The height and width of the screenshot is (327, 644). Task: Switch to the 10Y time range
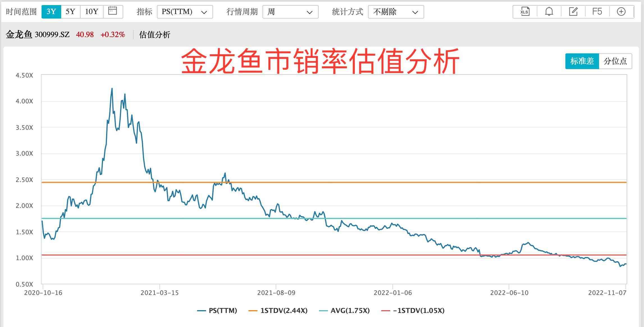[x=92, y=12]
